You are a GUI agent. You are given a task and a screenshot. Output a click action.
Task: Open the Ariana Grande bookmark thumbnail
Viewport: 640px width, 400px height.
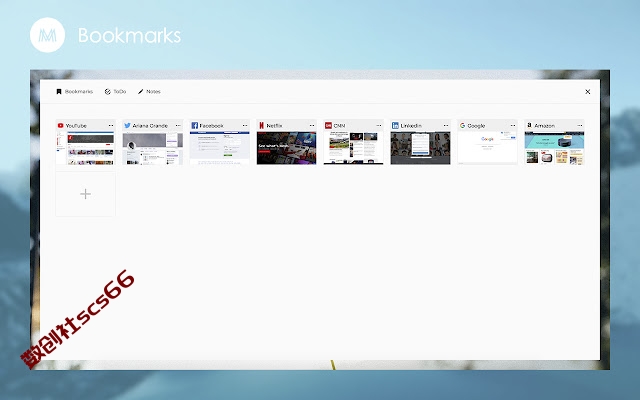153,148
